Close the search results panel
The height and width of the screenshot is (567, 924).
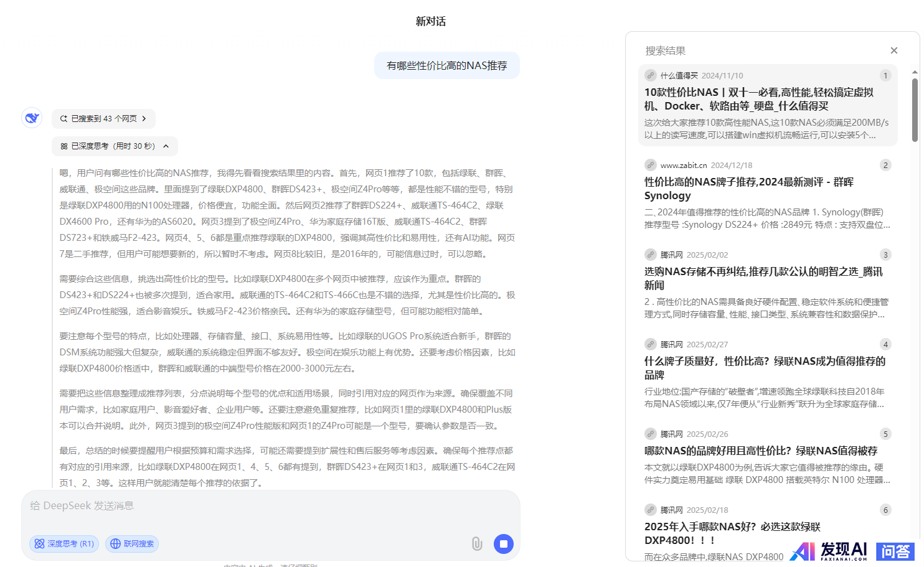[893, 50]
